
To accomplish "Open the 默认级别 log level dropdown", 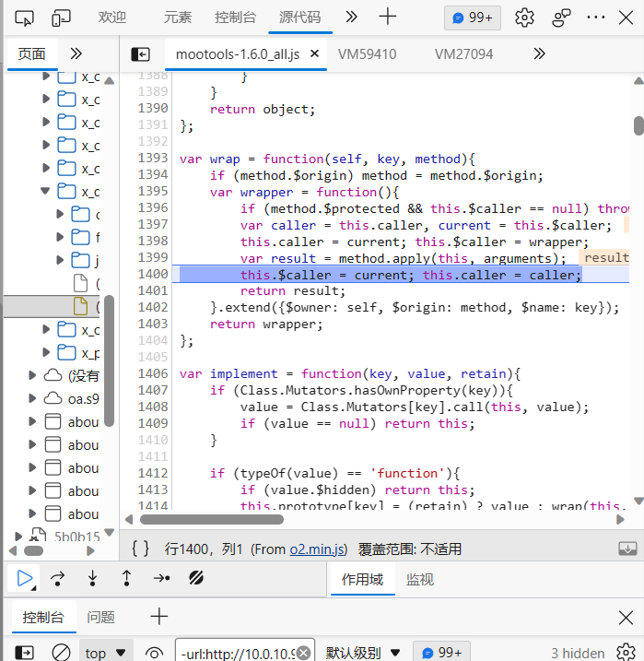I will [363, 652].
